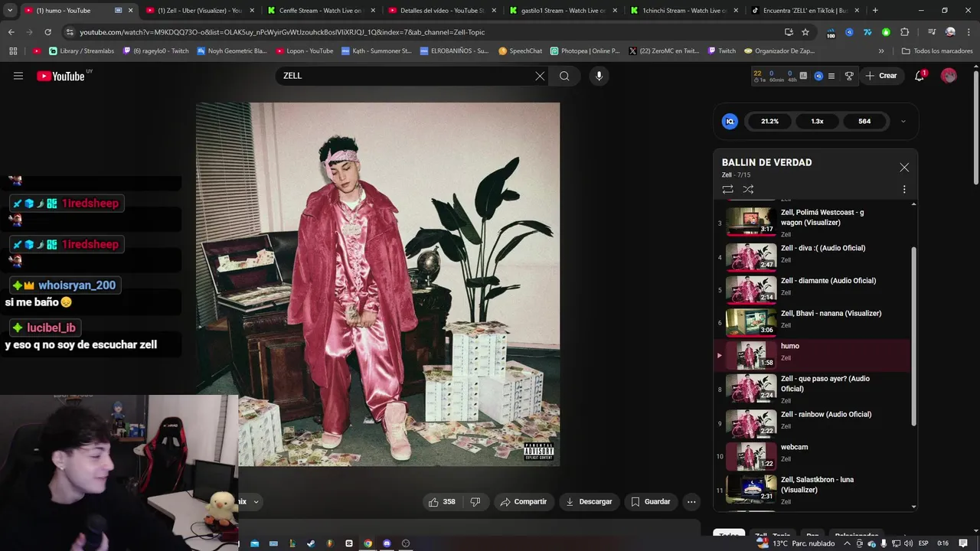
Task: Expand the vidIQ stats bar chevron
Action: 903,121
